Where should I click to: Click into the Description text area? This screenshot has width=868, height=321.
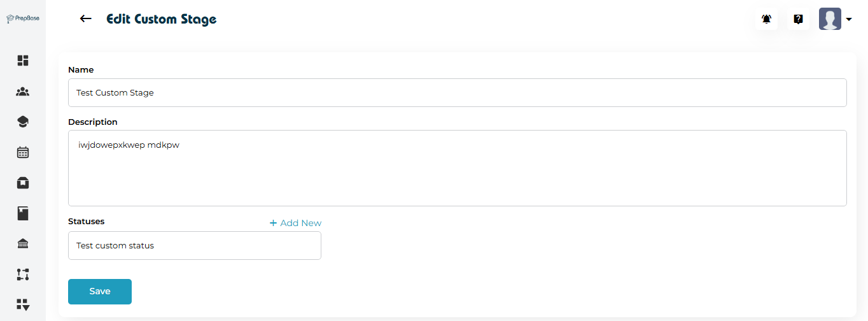point(457,168)
